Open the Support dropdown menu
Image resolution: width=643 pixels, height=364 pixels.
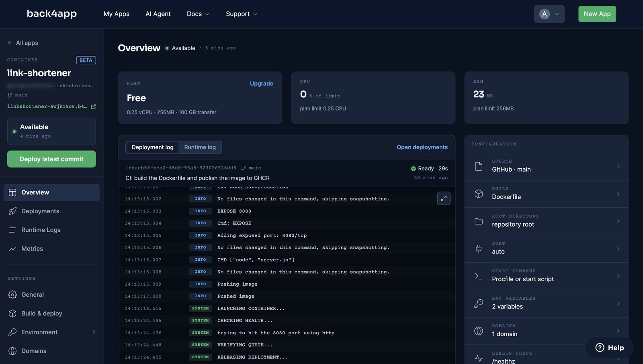click(241, 14)
